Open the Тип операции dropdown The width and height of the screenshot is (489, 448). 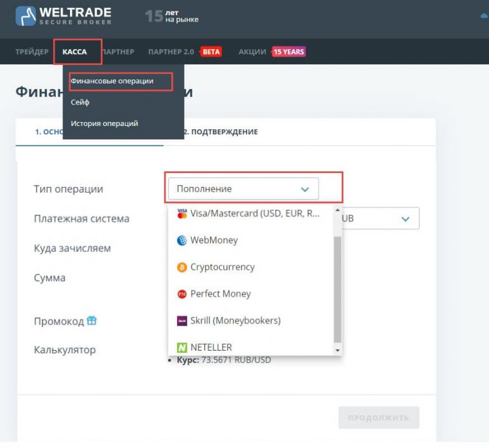click(243, 189)
